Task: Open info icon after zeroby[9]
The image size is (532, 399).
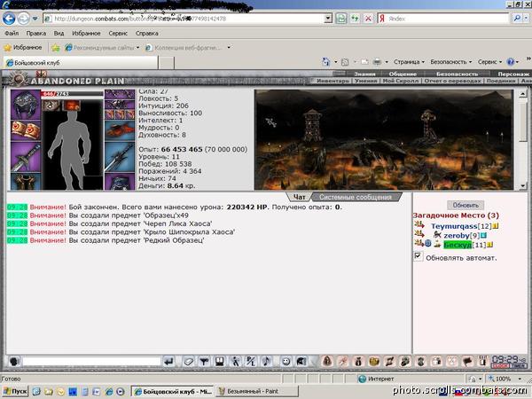Action: click(x=484, y=235)
